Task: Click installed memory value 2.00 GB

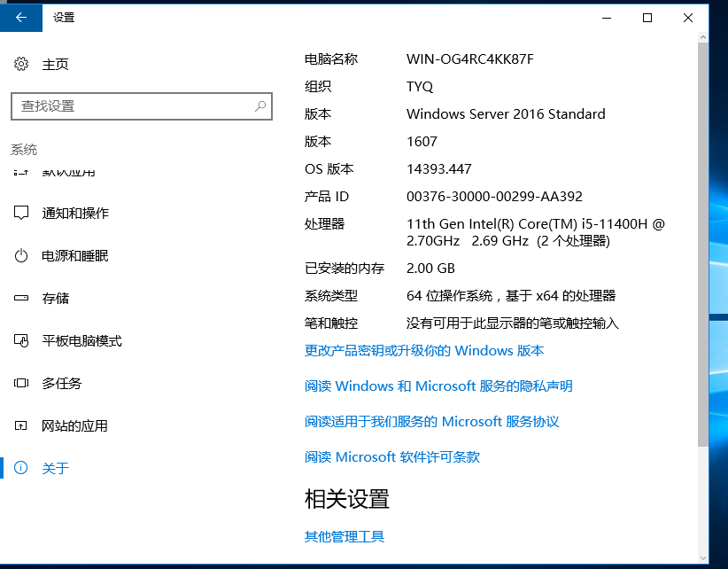Action: tap(430, 269)
